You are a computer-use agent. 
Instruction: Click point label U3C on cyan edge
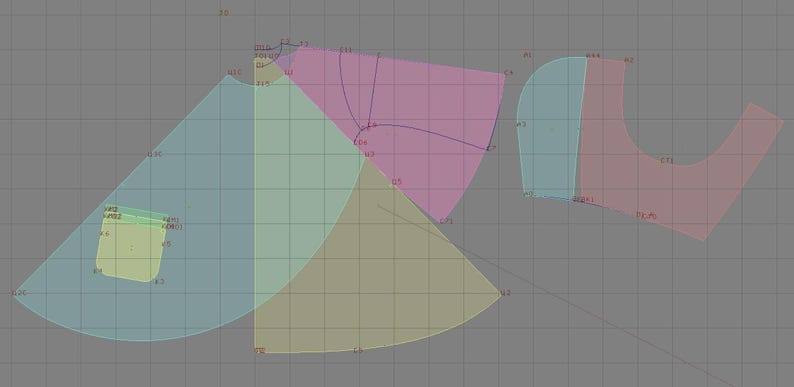pos(154,154)
